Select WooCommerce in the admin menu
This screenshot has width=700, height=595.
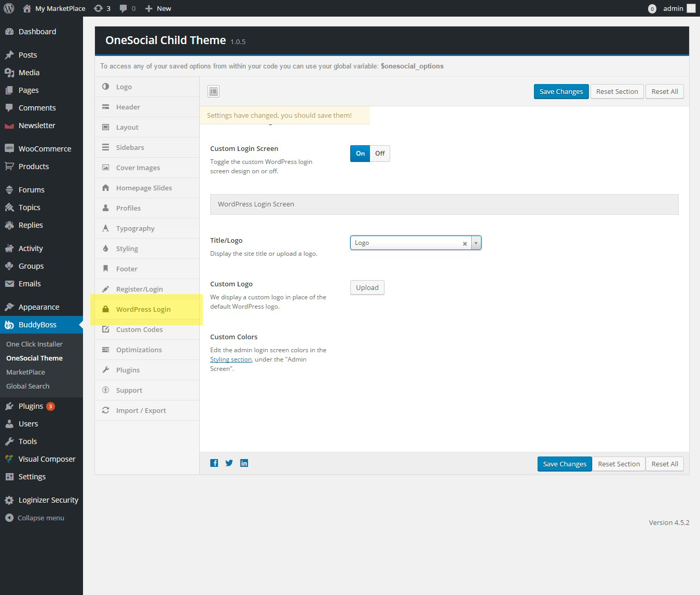coord(45,149)
